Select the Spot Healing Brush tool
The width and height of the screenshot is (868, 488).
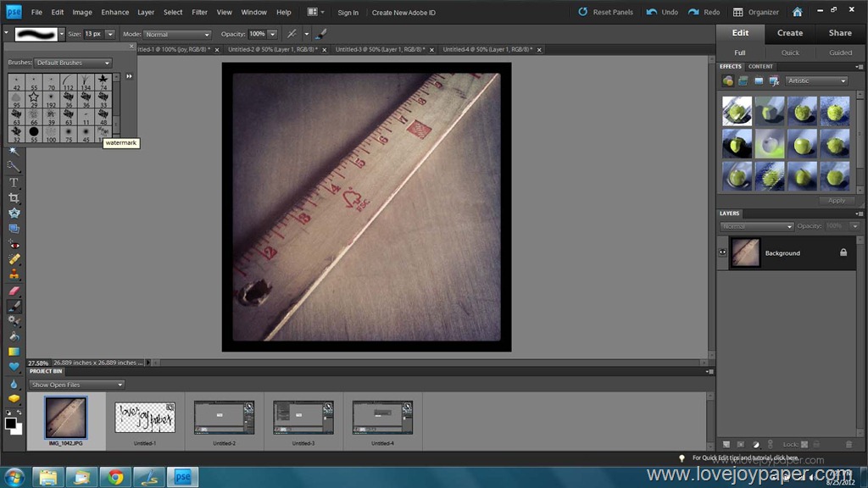(14, 259)
